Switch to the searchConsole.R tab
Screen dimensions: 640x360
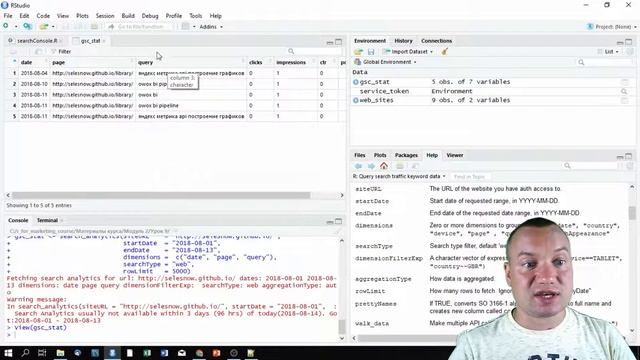coord(37,41)
